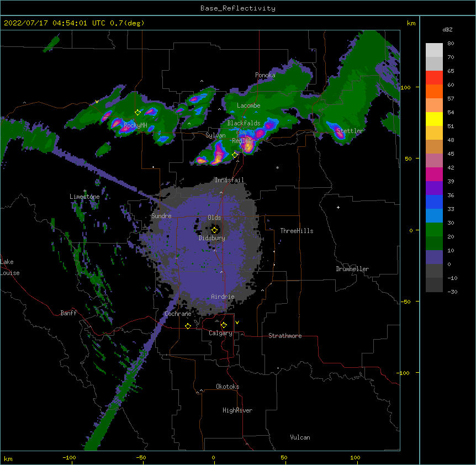476x465 pixels.
Task: Choose the royal blue legend swatch
Action: point(434,202)
